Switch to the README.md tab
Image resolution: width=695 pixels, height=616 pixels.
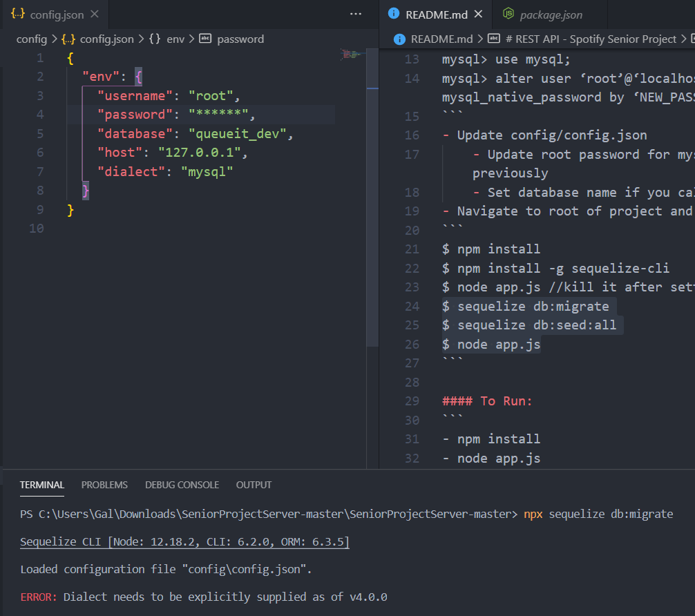[436, 15]
